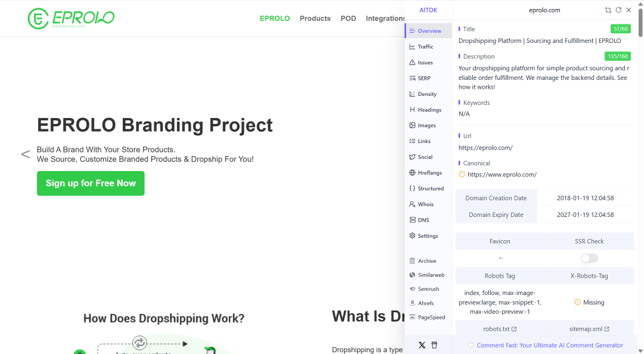Click the canonical warning icon

pos(462,175)
